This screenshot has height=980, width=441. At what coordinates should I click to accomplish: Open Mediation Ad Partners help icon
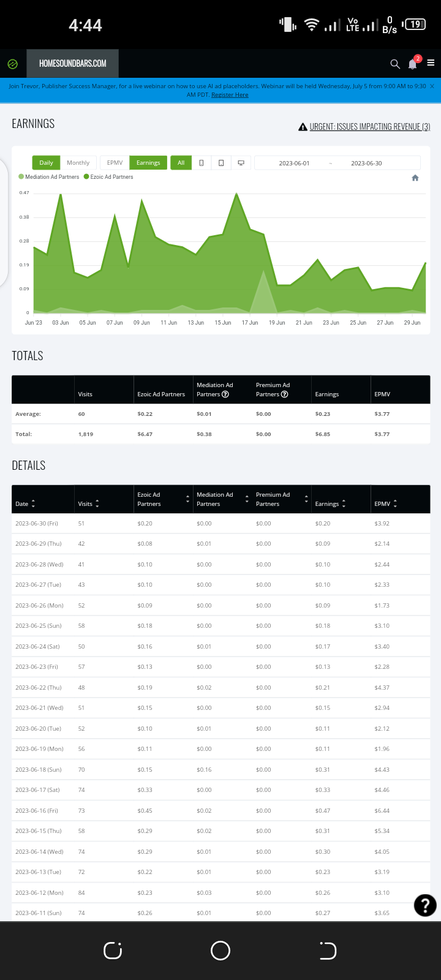click(x=225, y=394)
